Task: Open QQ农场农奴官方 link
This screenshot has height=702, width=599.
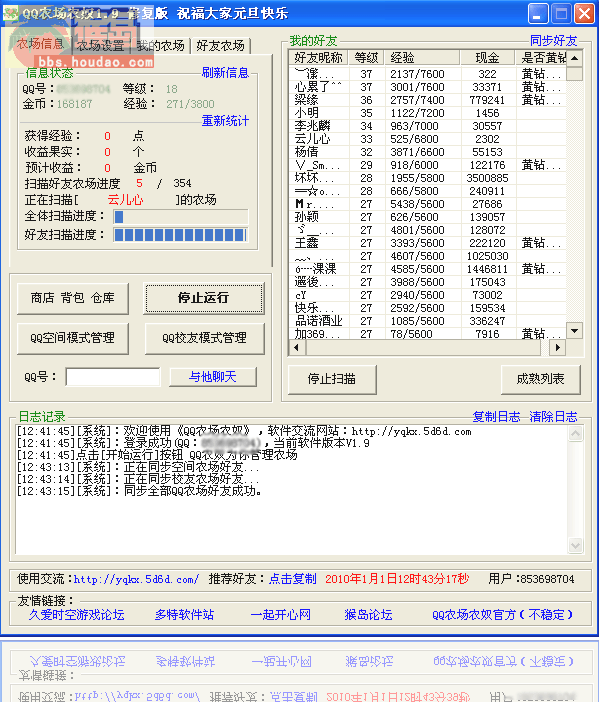Action: coord(503,615)
